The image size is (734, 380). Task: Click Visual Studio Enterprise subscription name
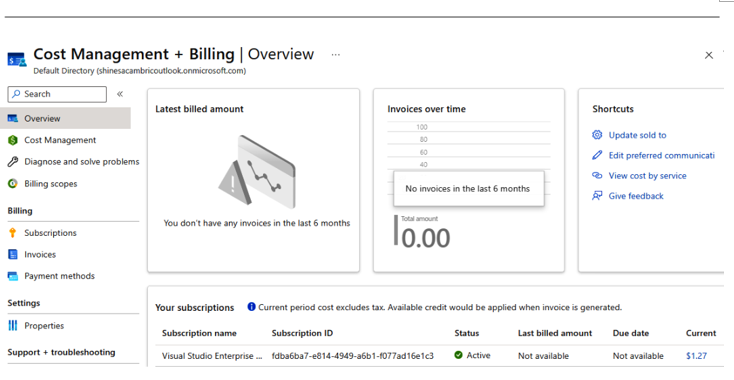point(212,356)
